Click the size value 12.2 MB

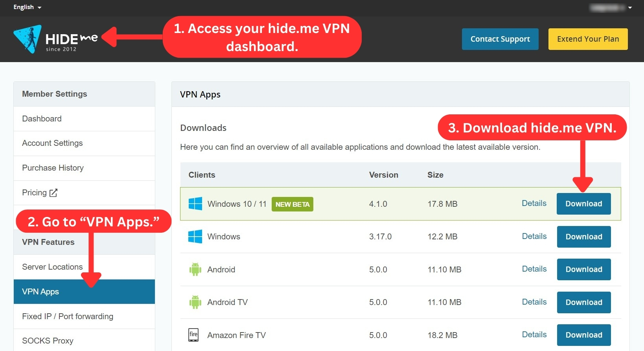[x=442, y=237]
